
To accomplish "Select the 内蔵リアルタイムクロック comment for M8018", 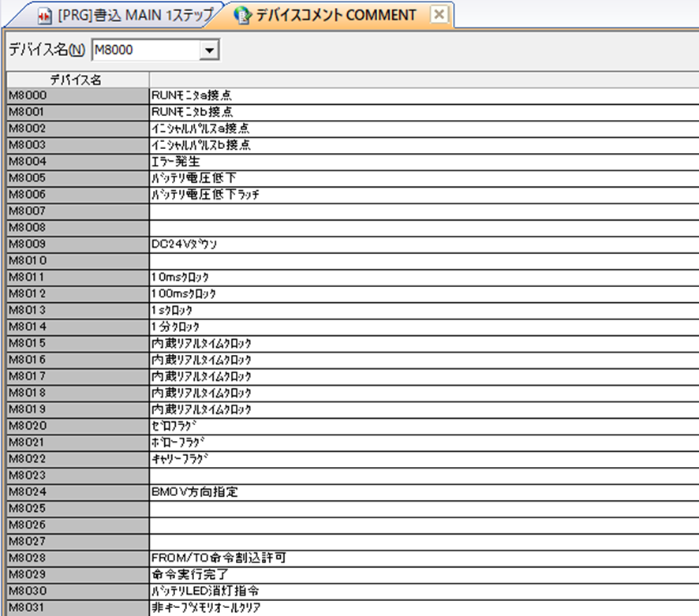I will (x=424, y=393).
